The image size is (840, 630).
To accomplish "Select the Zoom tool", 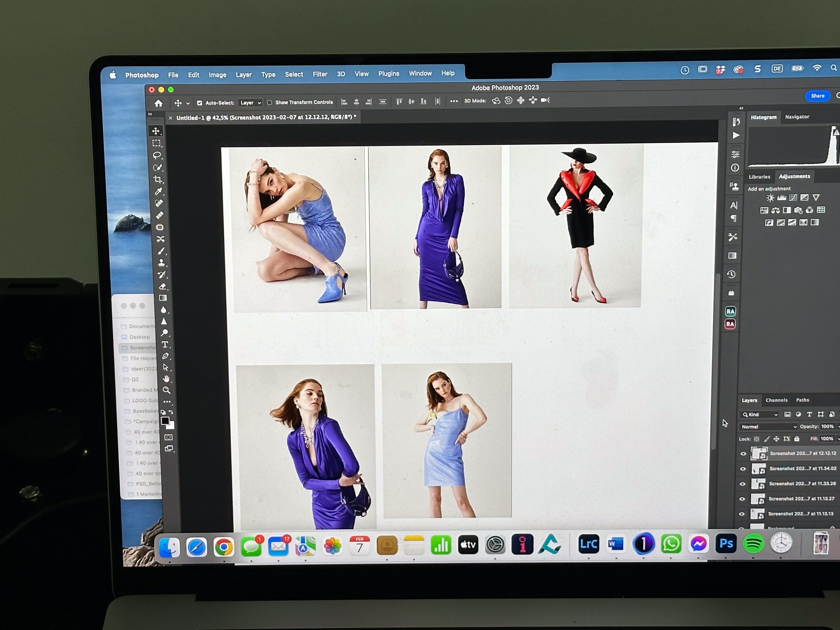I will (166, 390).
